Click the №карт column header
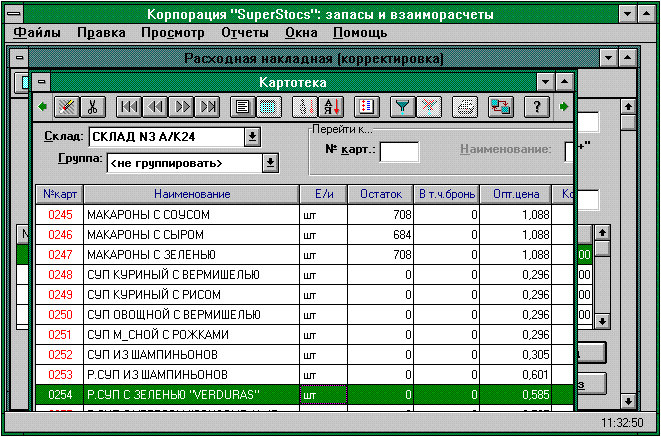This screenshot has height=437, width=661. pyautogui.click(x=59, y=194)
